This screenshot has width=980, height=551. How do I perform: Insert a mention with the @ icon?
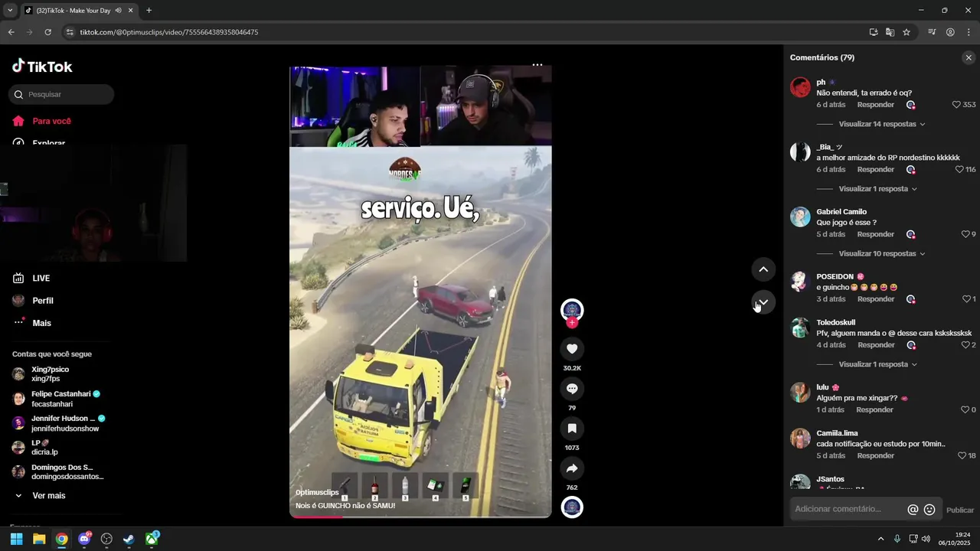[913, 510]
